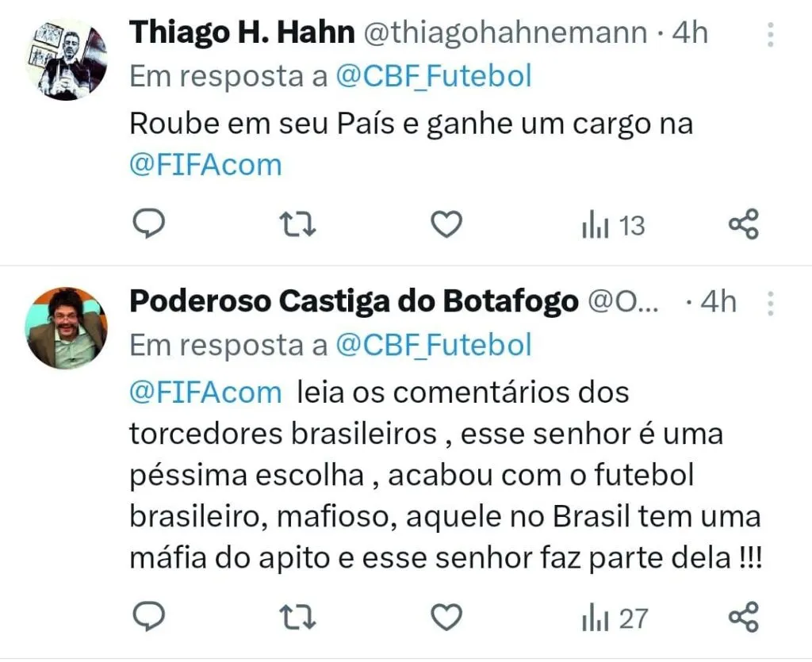The image size is (812, 662).
Task: Reply to Poderoso Castiga do Botafogo's tweet
Action: coord(147,617)
